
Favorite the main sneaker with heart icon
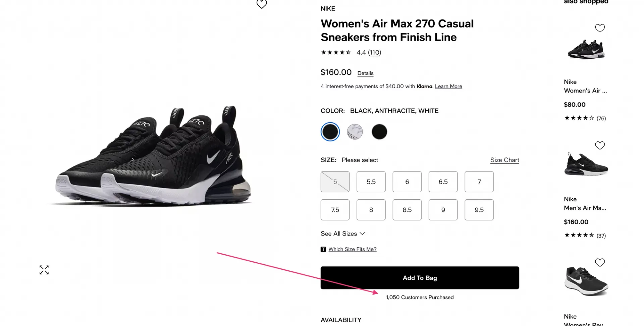(x=262, y=4)
